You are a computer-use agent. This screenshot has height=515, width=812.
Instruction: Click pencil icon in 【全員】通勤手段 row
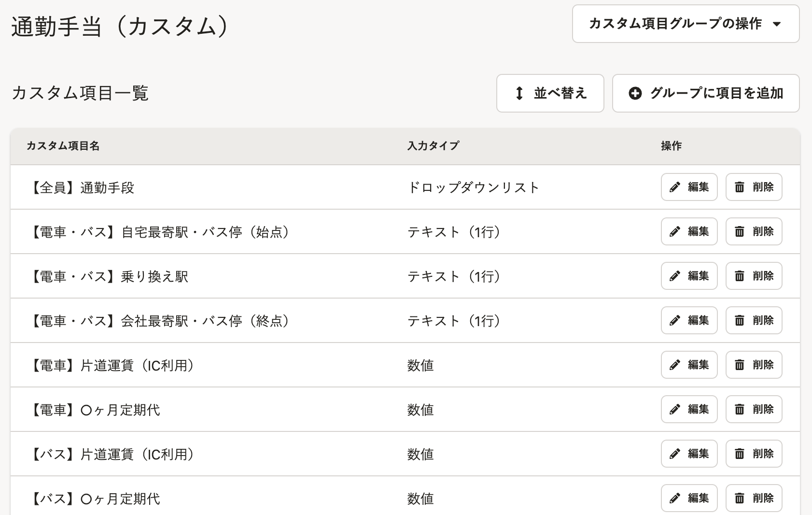click(674, 187)
